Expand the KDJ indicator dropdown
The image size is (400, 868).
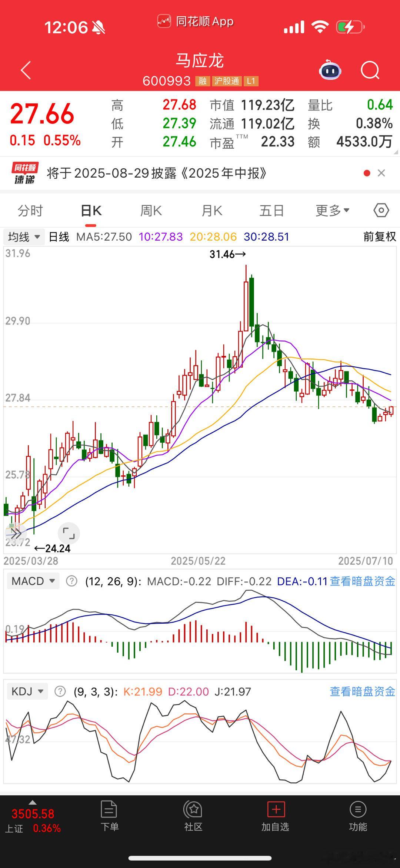point(27,692)
